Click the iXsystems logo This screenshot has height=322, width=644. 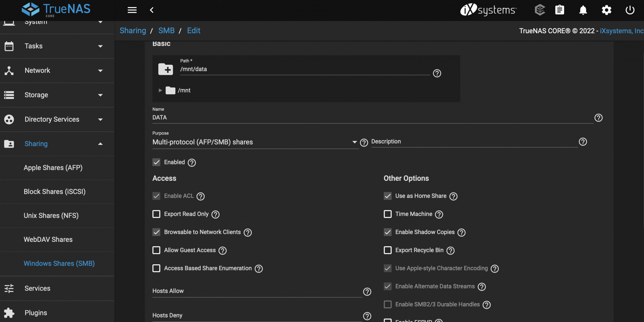pyautogui.click(x=488, y=10)
